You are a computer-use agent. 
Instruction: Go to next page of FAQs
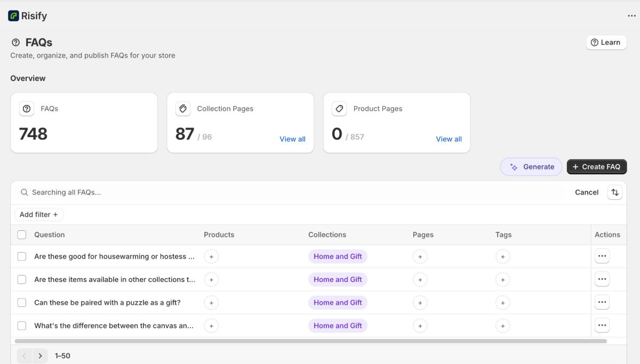click(40, 355)
